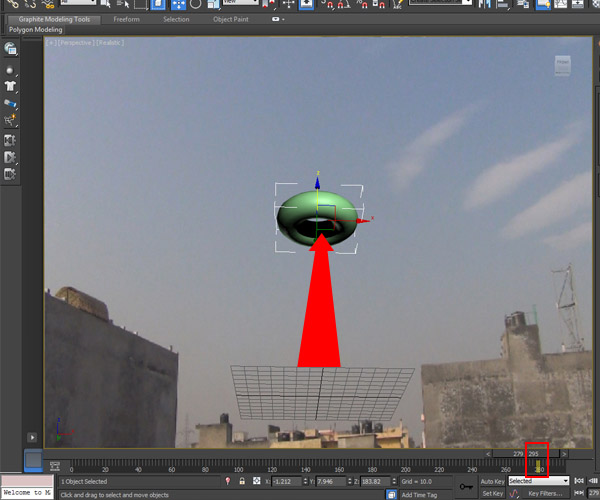Click the Y coordinate spinner arrows
The height and width of the screenshot is (500, 600).
(349, 481)
